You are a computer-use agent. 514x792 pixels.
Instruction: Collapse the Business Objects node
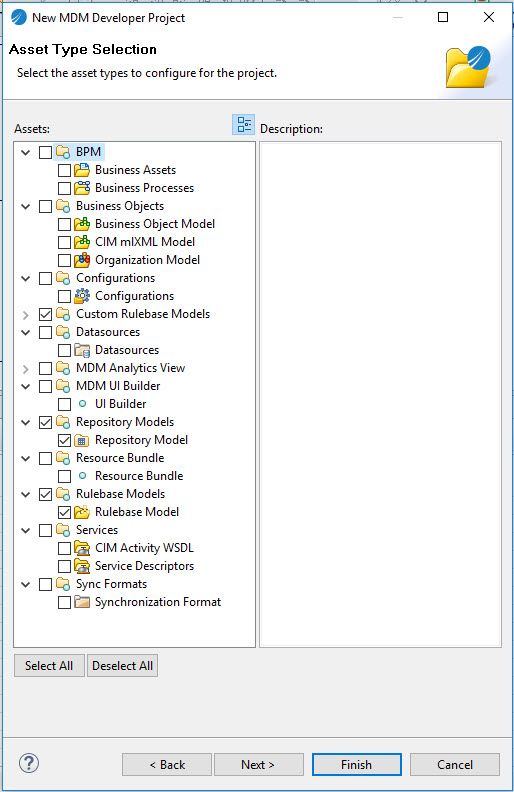26,206
